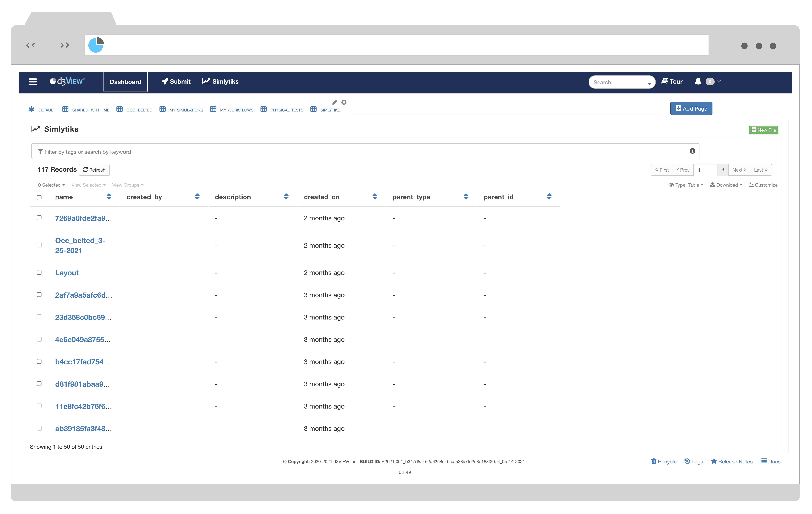This screenshot has width=812, height=514.
Task: Select the SIMLYTIKS page tab
Action: pos(325,110)
